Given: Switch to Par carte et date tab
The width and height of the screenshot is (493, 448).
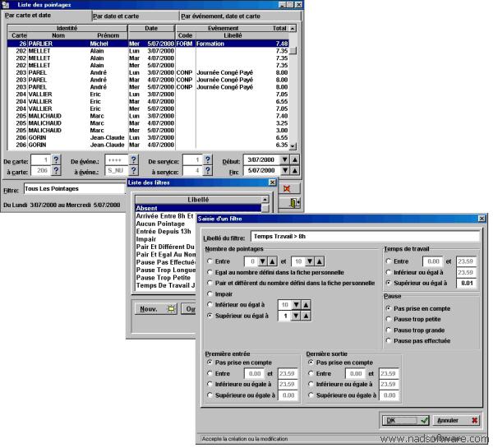Looking at the screenshot, I should tap(47, 16).
